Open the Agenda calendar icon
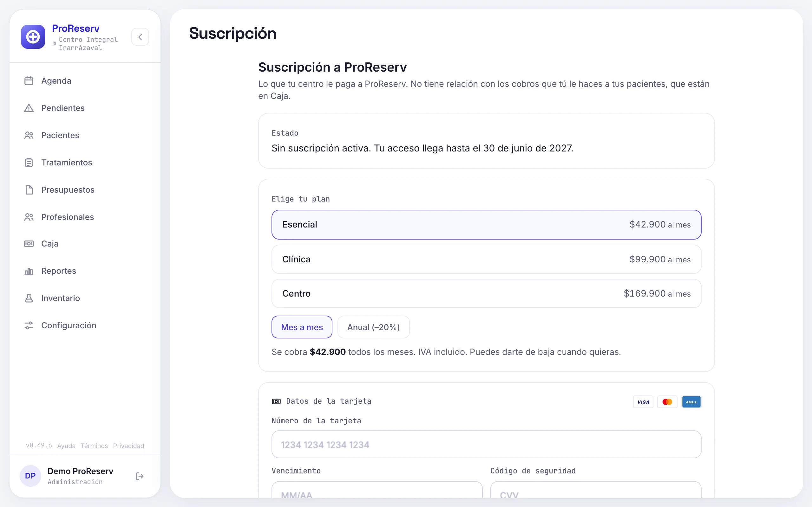 tap(29, 81)
